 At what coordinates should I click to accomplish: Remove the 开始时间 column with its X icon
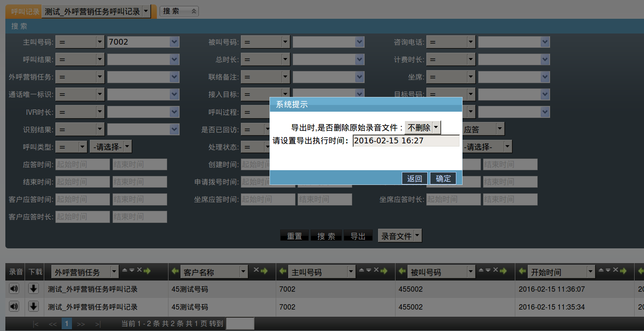pos(615,270)
